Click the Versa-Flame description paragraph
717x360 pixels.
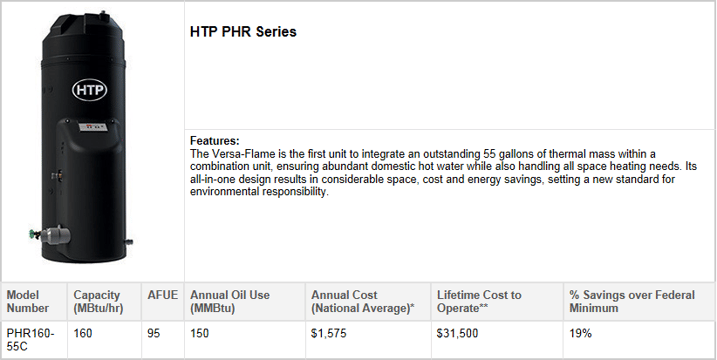pyautogui.click(x=443, y=172)
